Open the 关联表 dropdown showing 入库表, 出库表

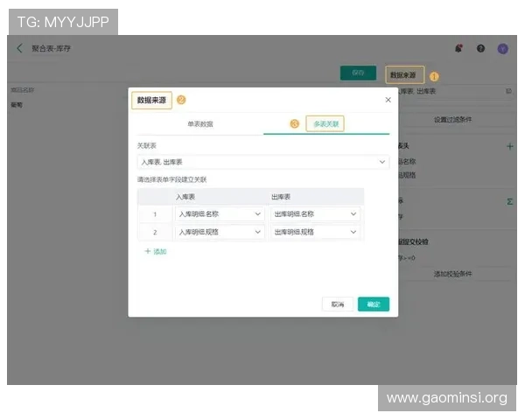(x=263, y=162)
